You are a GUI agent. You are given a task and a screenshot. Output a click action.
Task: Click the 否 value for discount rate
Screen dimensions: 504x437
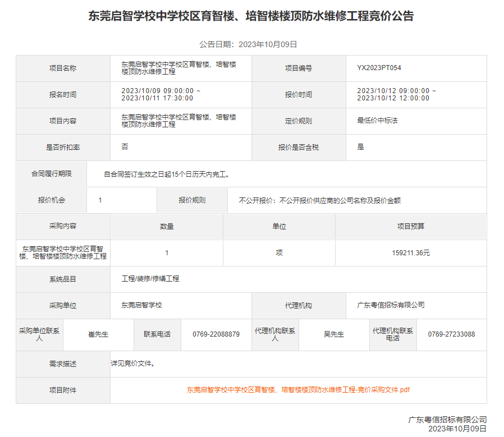click(125, 147)
